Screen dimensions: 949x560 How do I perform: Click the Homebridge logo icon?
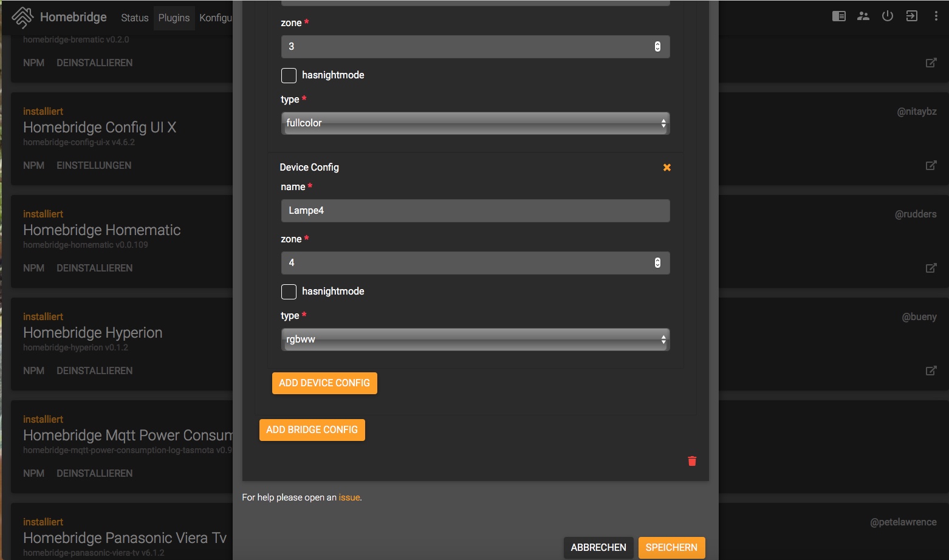tap(22, 17)
